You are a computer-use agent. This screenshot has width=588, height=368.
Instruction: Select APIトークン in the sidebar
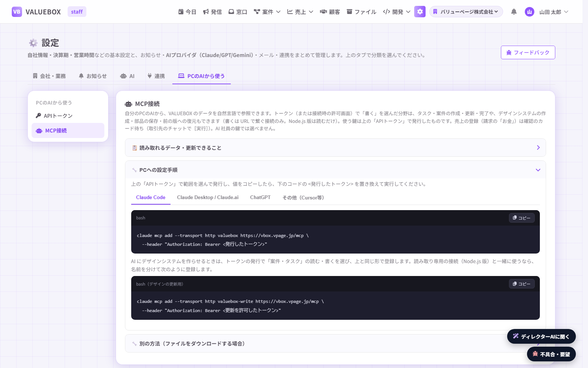[x=68, y=116]
